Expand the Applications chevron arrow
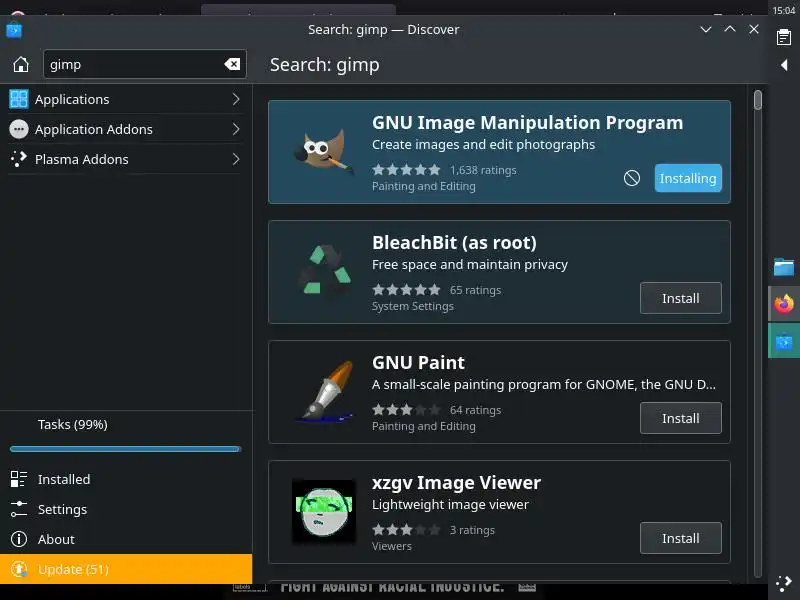The height and width of the screenshot is (600, 800). click(x=236, y=99)
